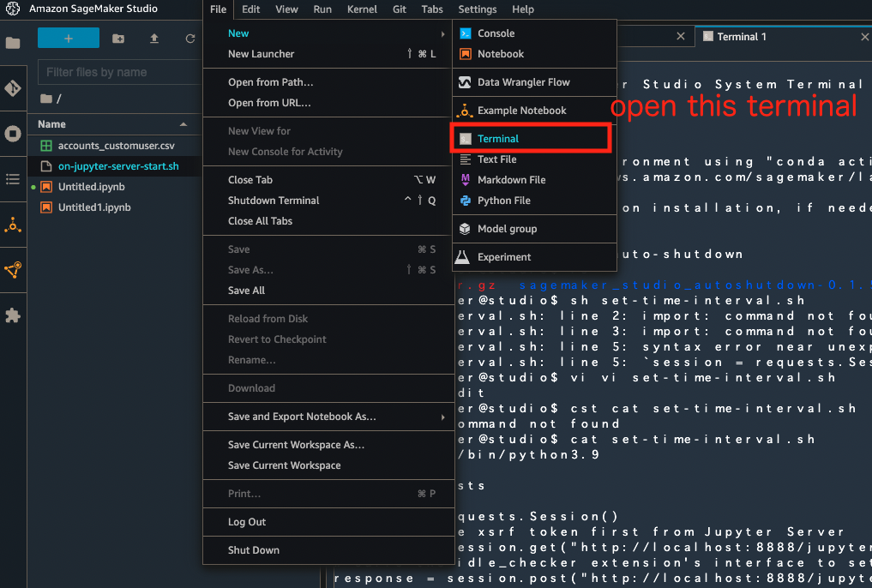The width and height of the screenshot is (872, 588).
Task: Expand the New submenu in File menu
Action: [238, 33]
